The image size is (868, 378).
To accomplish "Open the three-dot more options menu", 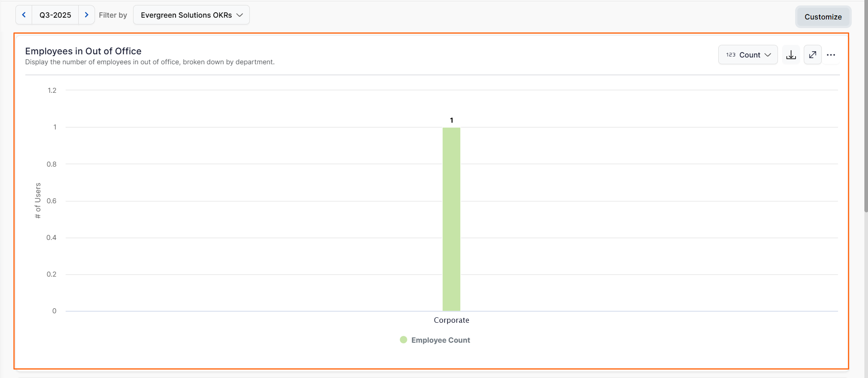I will (831, 55).
